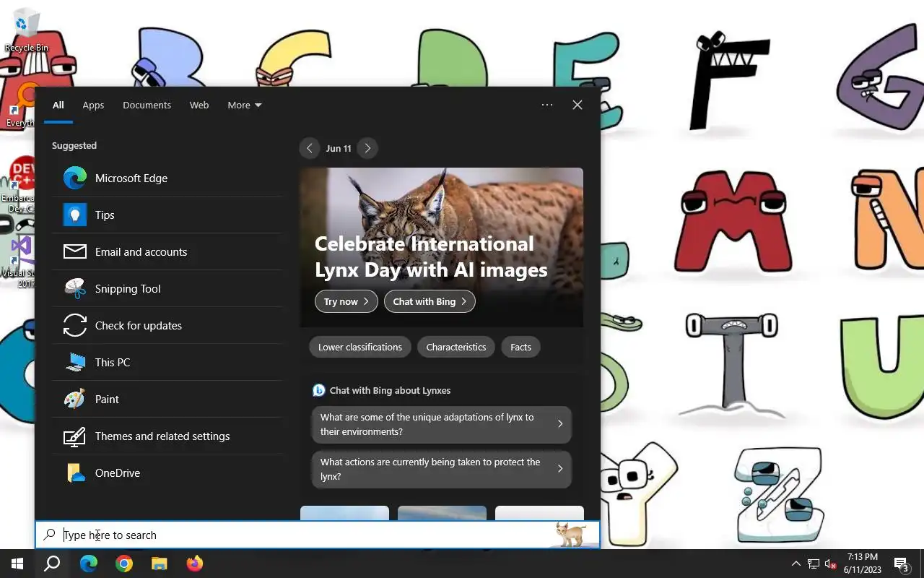Open the search options ellipsis menu

click(547, 105)
